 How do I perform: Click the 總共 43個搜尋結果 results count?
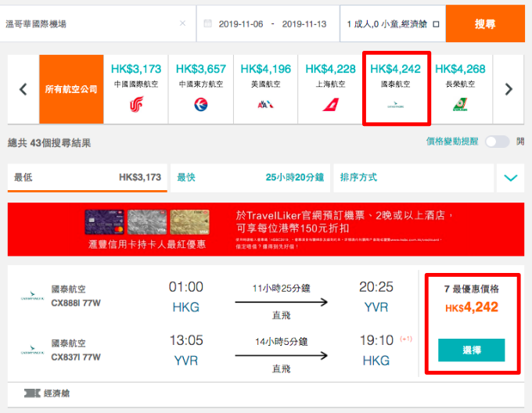(x=49, y=143)
